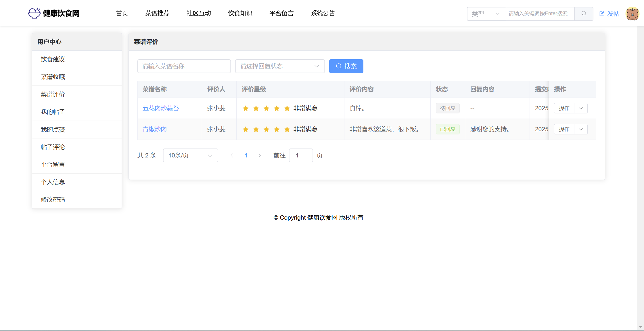The height and width of the screenshot is (331, 644).
Task: Click the first star in 青椒炒肉 row
Action: pos(246,129)
